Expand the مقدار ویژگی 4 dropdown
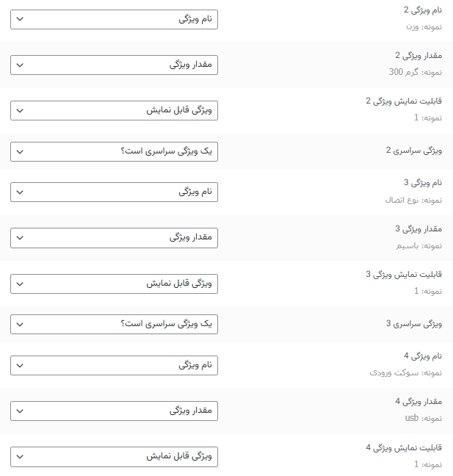 point(114,411)
